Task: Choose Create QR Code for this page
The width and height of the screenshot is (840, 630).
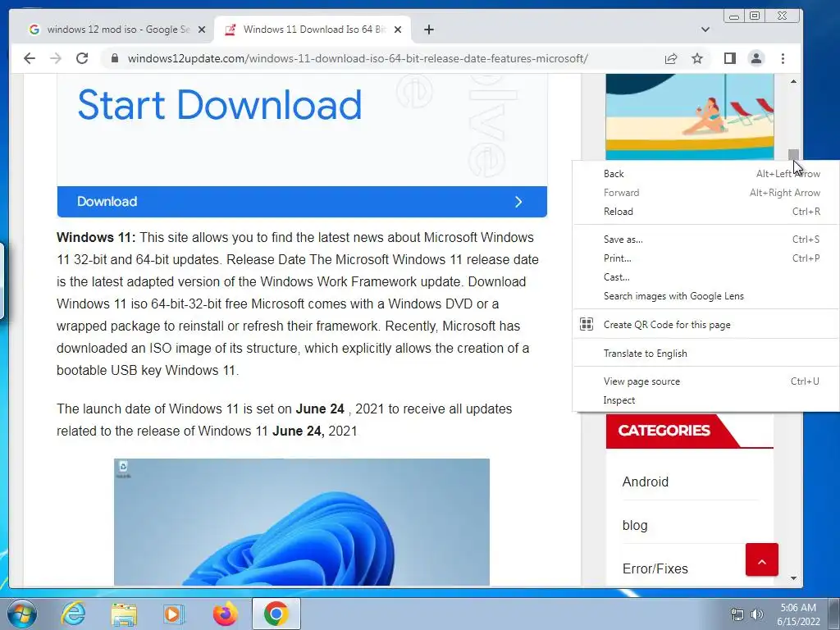Action: 706,325
